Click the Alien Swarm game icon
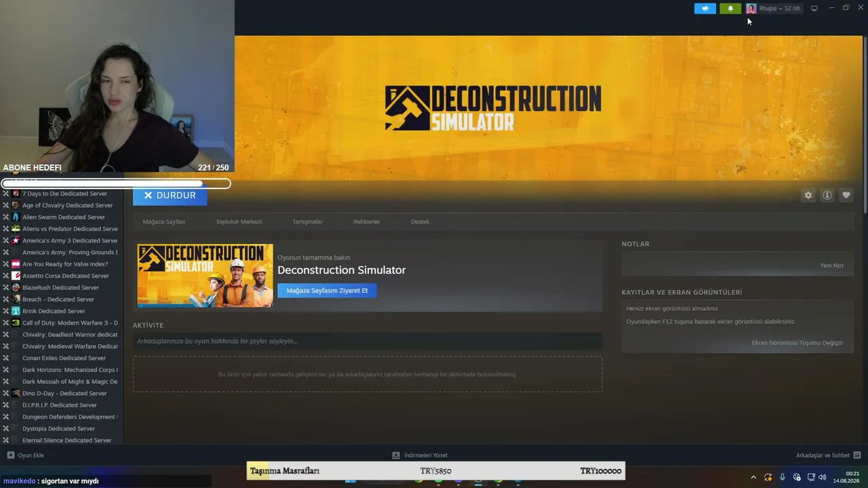Screen dimensions: 868x488 pyautogui.click(x=16, y=217)
